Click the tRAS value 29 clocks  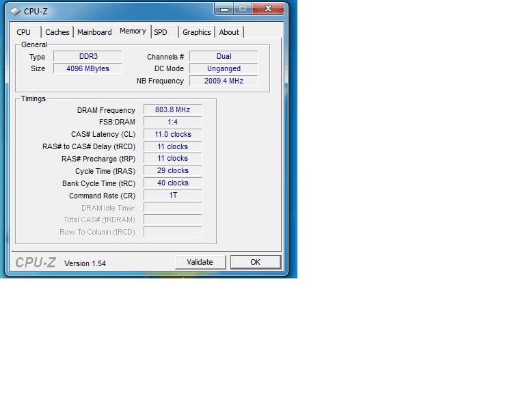coord(173,171)
